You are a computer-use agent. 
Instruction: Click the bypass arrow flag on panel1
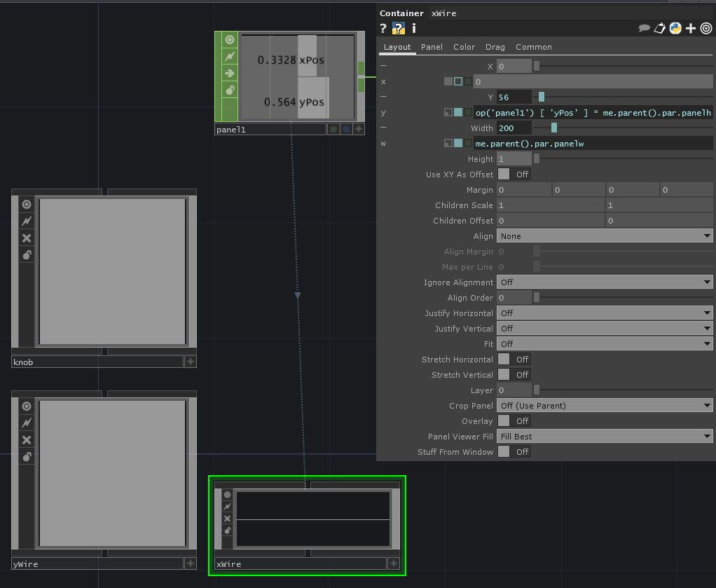point(230,73)
